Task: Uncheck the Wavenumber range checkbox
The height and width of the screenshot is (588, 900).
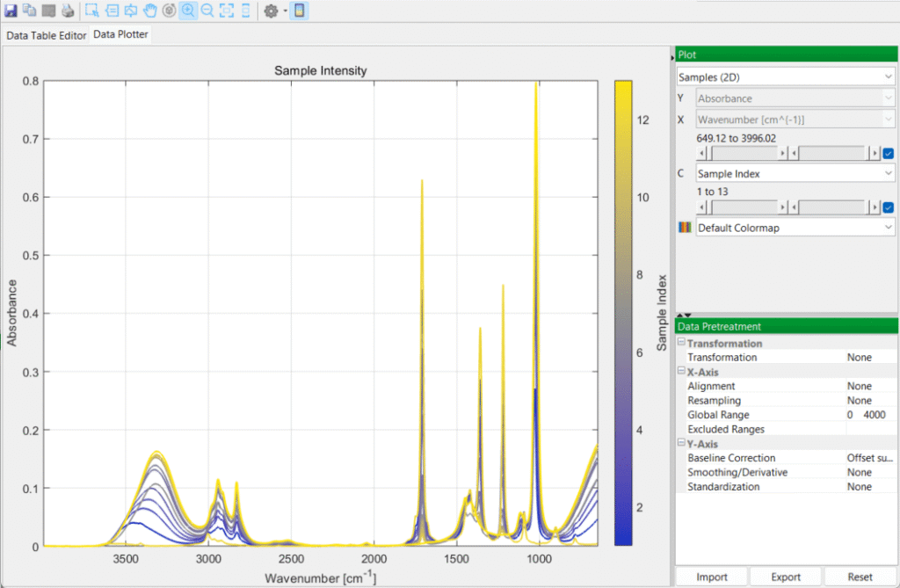Action: point(888,154)
